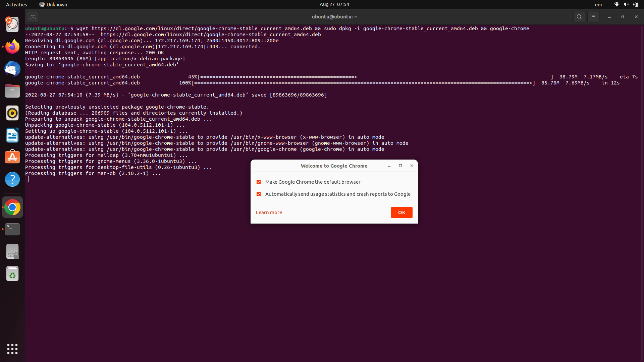Open the Activities overview
The height and width of the screenshot is (362, 644).
[16, 4]
